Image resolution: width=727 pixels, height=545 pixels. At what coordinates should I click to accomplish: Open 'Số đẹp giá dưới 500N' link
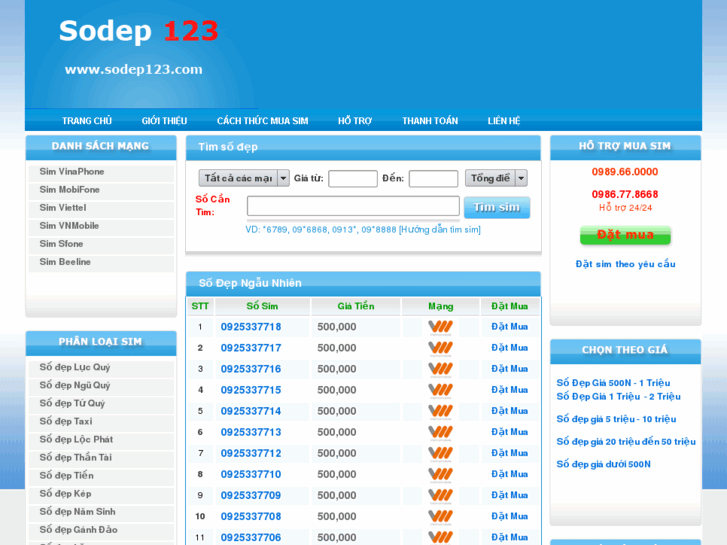pos(603,465)
